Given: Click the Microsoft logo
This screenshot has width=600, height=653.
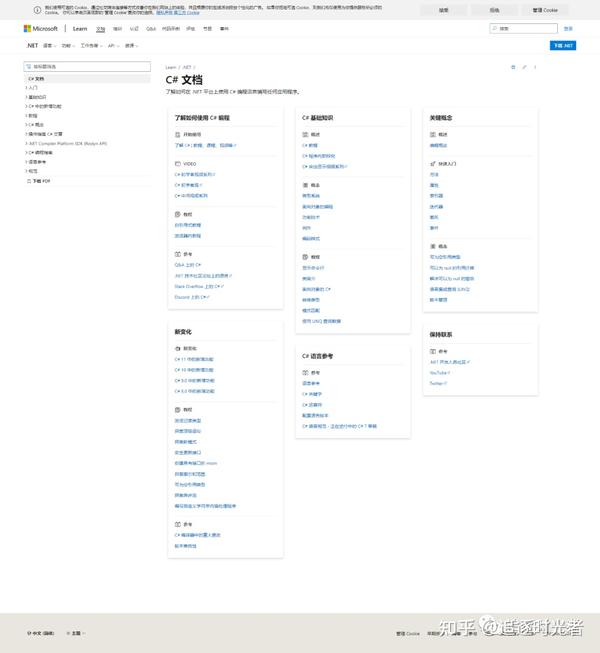Looking at the screenshot, I should [41, 28].
